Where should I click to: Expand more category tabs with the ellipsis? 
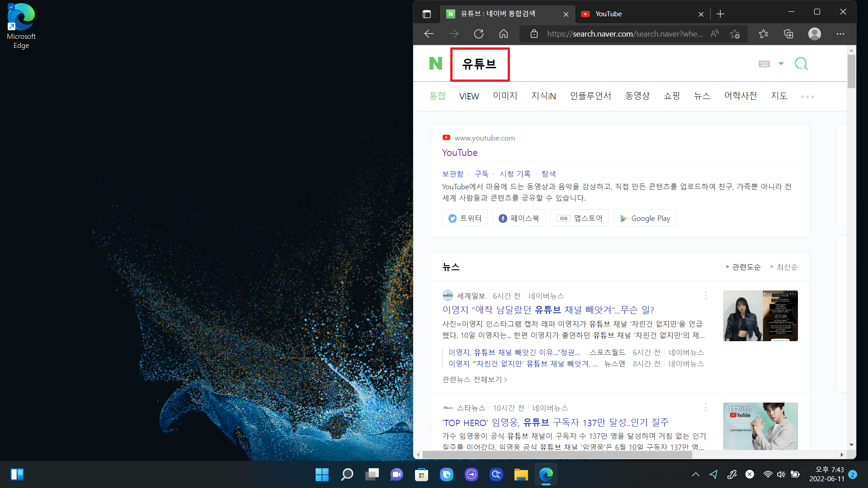pyautogui.click(x=807, y=97)
